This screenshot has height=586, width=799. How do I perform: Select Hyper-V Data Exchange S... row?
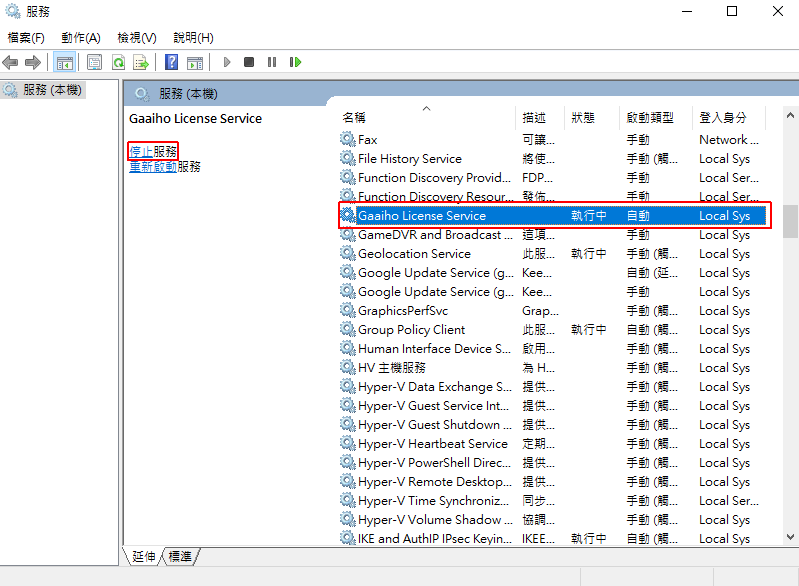point(552,387)
